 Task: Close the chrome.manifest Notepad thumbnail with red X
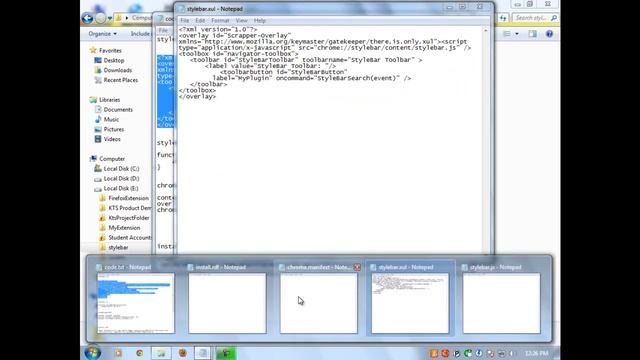(x=357, y=267)
